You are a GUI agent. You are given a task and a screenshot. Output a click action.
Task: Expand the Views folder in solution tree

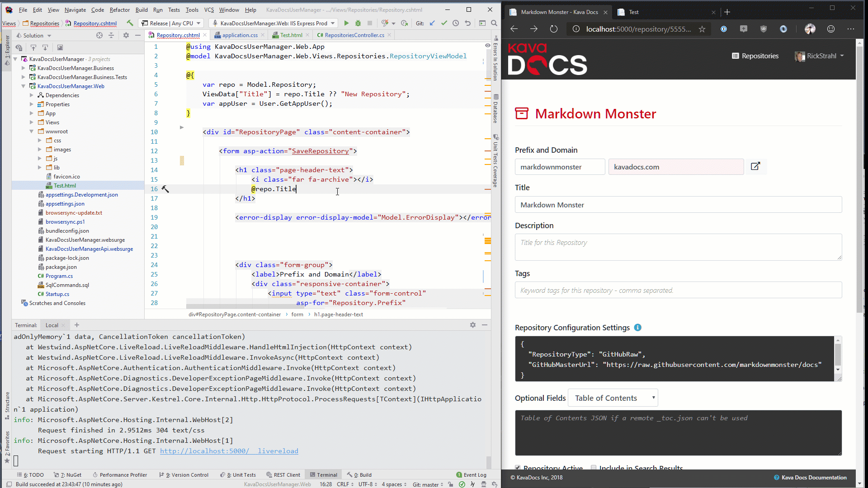tap(32, 122)
